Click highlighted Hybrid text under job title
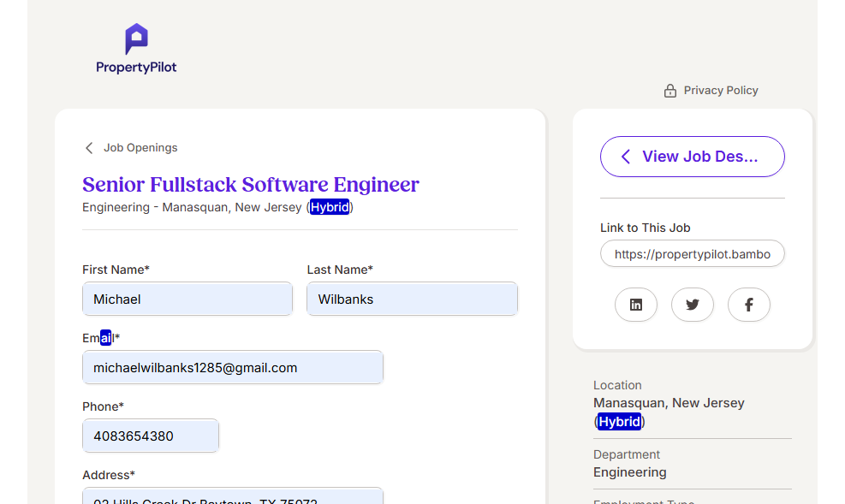The height and width of the screenshot is (504, 845). click(330, 207)
